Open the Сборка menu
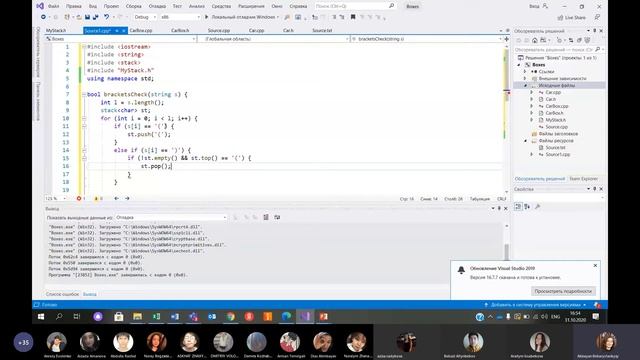Screen dimensions: 640x360 [133, 6]
